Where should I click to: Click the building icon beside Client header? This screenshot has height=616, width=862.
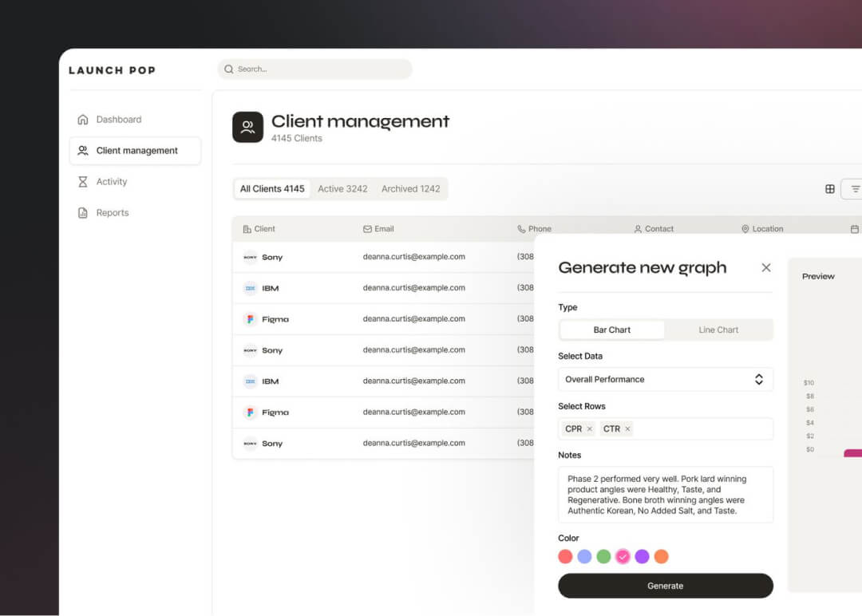point(247,229)
